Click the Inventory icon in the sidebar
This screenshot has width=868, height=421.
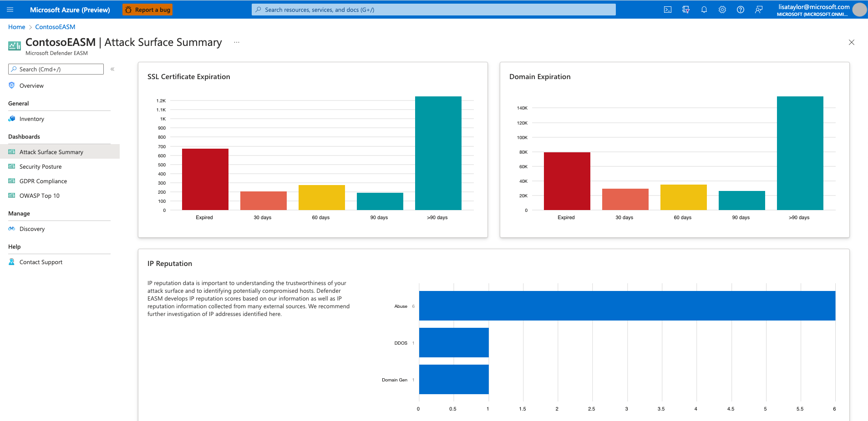point(12,119)
